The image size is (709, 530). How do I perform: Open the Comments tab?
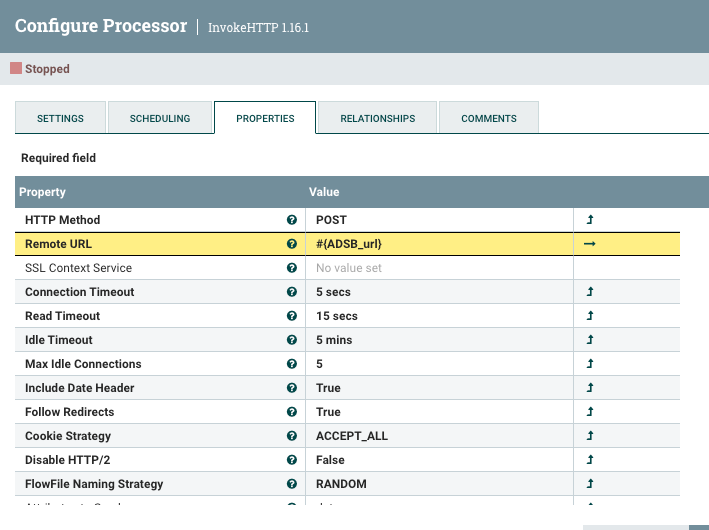tap(489, 118)
